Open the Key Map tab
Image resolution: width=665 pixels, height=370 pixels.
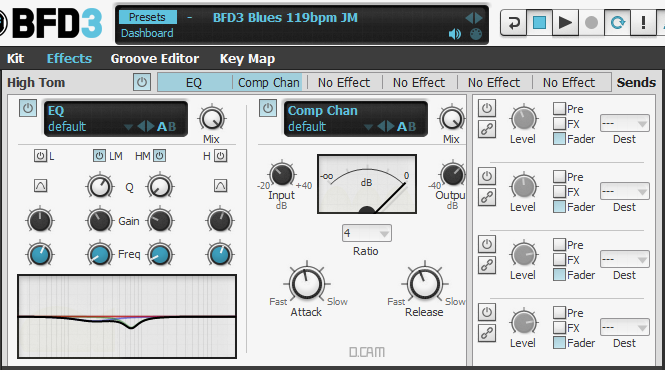tap(247, 59)
